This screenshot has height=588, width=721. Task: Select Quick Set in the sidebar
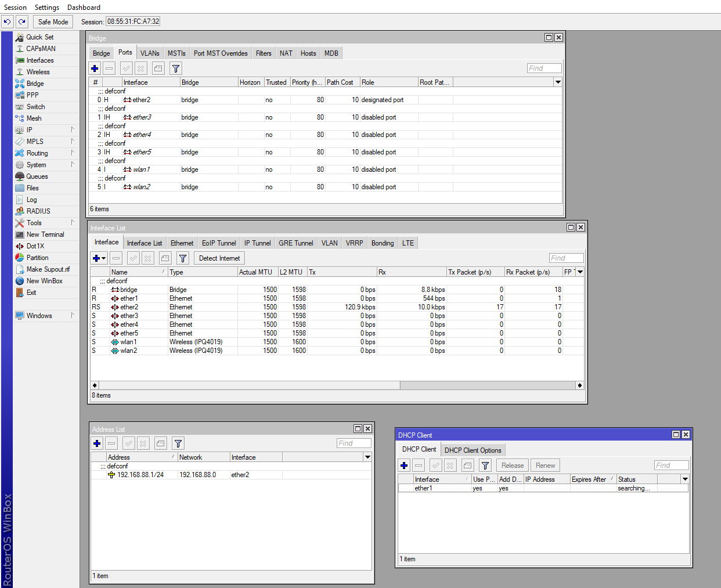point(37,37)
